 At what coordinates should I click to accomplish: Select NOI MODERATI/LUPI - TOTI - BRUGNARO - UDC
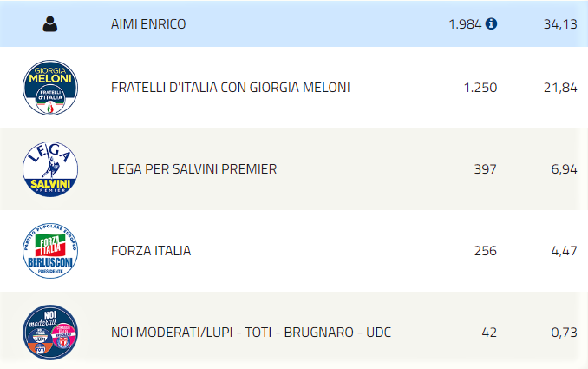251,333
